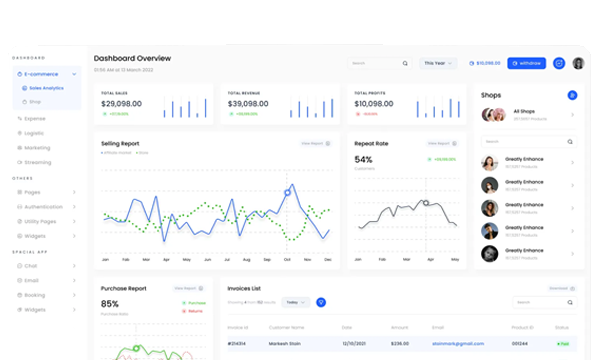Click the Logistic sidebar icon

(20, 133)
